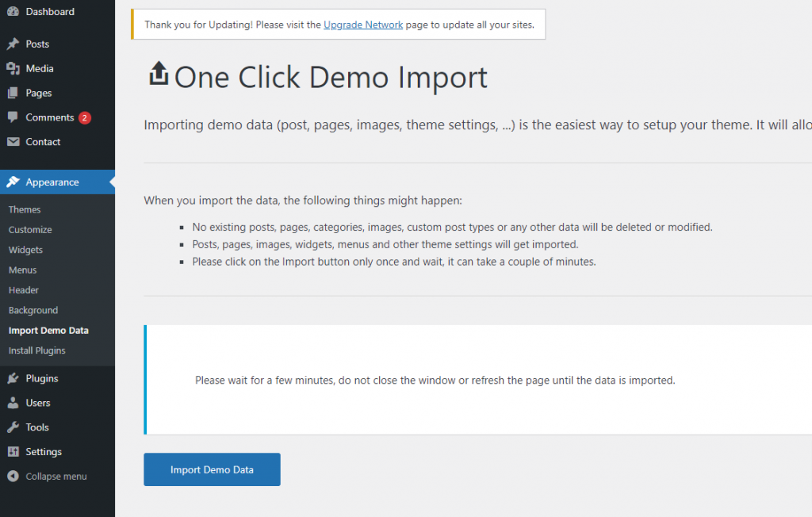Screen dimensions: 812x517
Task: Open the Widgets page
Action: pyautogui.click(x=25, y=250)
